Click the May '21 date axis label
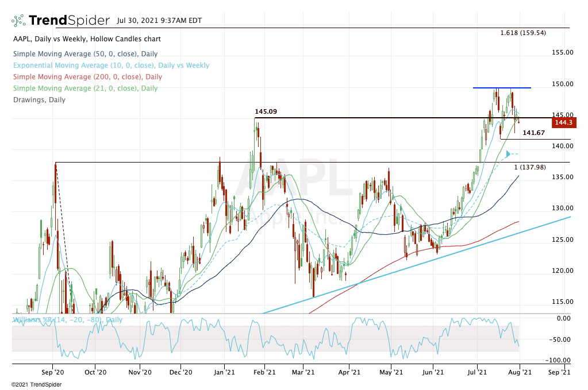This screenshot has height=390, width=588. tap(391, 372)
